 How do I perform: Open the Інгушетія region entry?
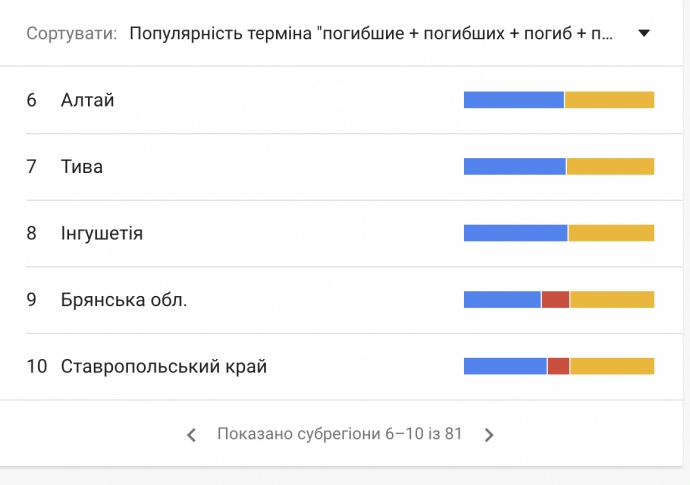pos(102,233)
